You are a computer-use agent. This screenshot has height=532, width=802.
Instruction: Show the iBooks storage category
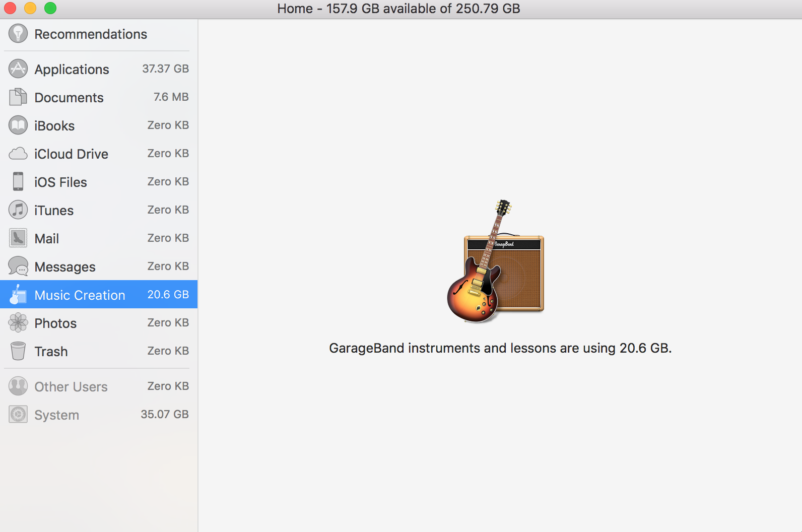pos(99,125)
